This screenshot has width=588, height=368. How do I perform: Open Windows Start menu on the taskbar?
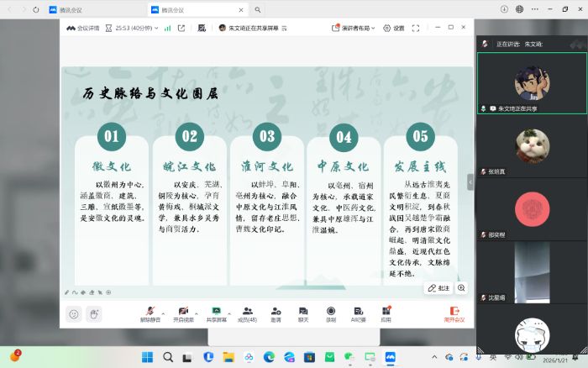tap(147, 357)
